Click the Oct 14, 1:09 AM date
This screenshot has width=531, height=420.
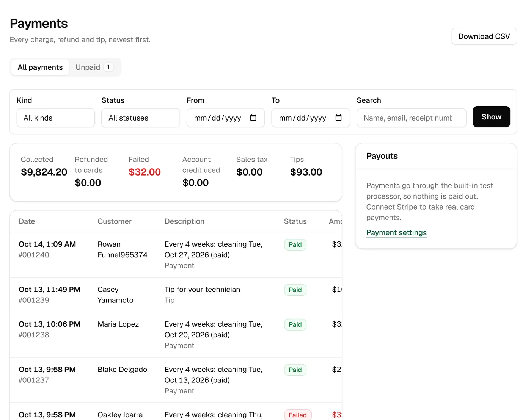47,244
